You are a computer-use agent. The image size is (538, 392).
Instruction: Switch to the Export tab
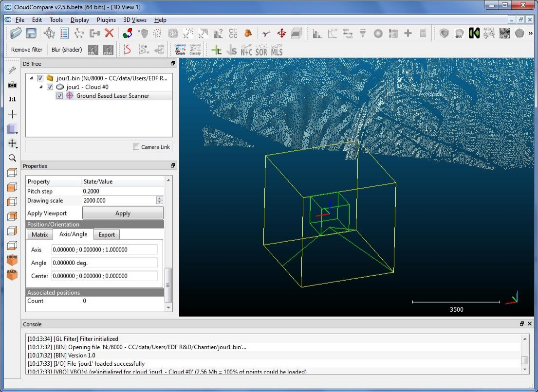[107, 235]
